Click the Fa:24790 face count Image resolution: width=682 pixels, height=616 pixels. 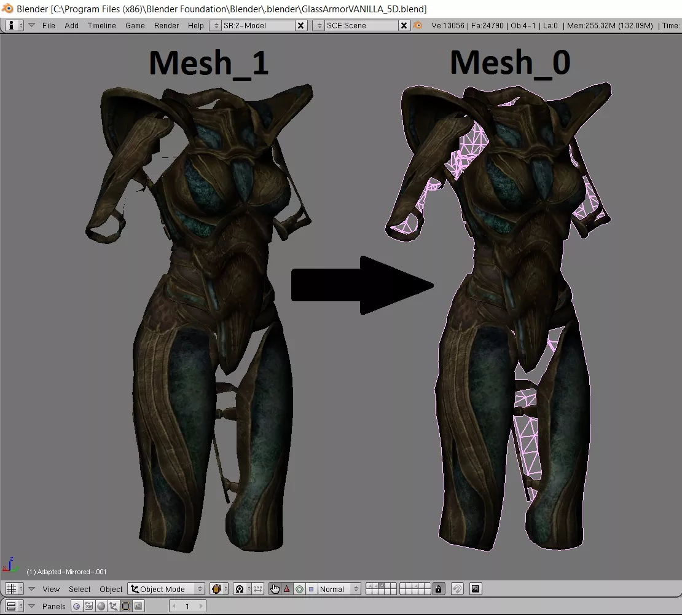tap(489, 26)
